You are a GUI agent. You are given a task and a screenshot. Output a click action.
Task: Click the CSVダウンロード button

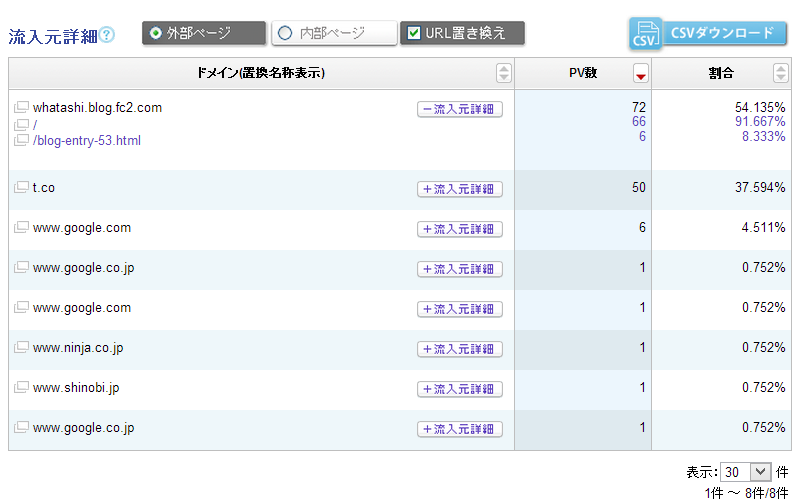[x=722, y=33]
